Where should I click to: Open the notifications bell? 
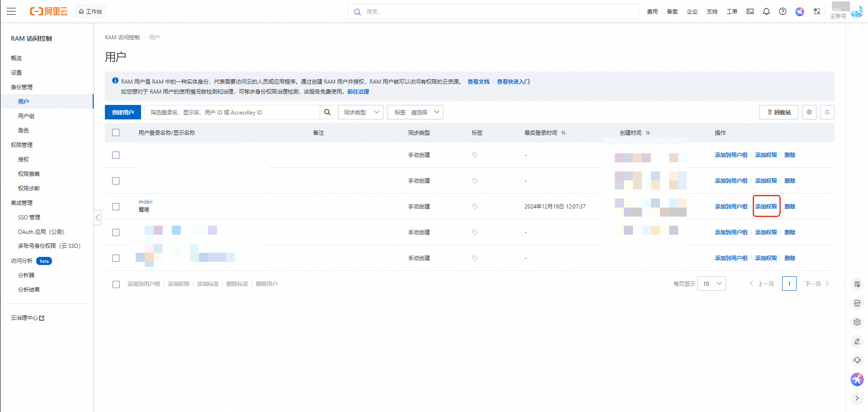point(766,11)
